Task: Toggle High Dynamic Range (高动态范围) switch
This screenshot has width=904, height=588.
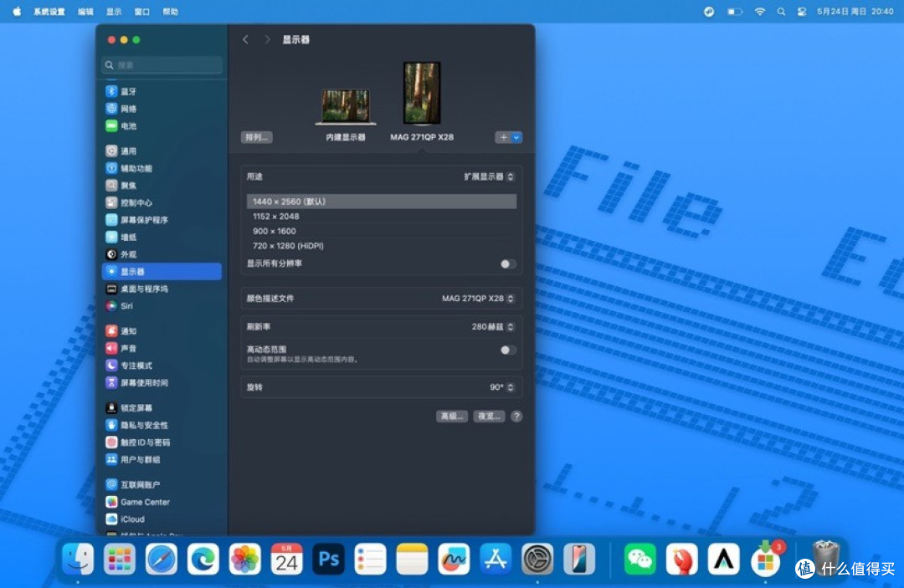Action: tap(507, 350)
